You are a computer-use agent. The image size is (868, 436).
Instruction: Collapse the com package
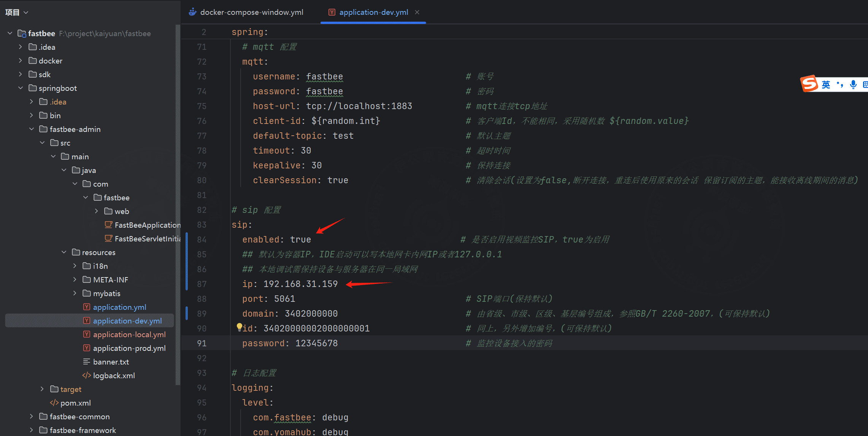point(75,184)
